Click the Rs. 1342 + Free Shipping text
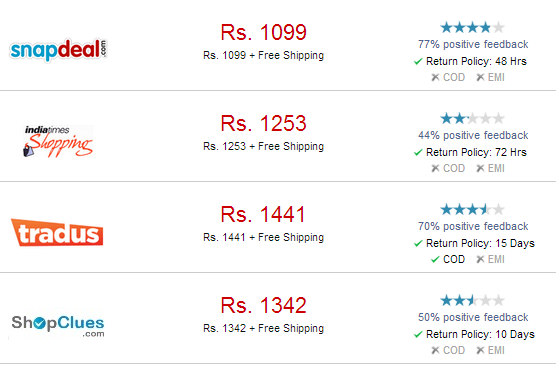The height and width of the screenshot is (366, 556). point(263,328)
